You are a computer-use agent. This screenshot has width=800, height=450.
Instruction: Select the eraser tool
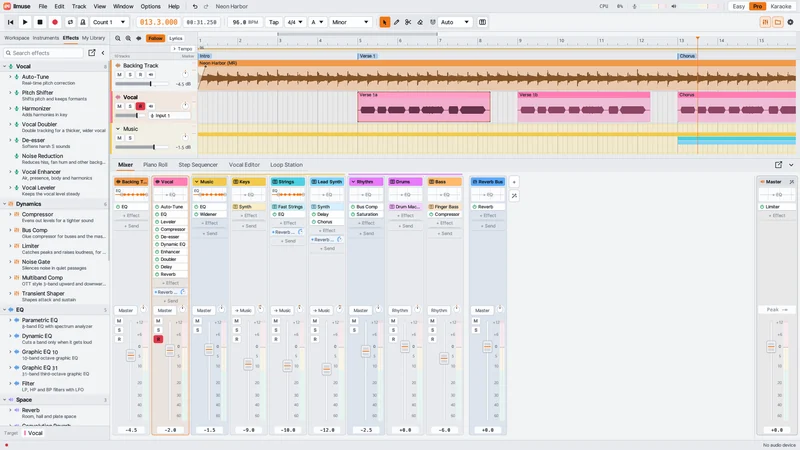(x=420, y=22)
